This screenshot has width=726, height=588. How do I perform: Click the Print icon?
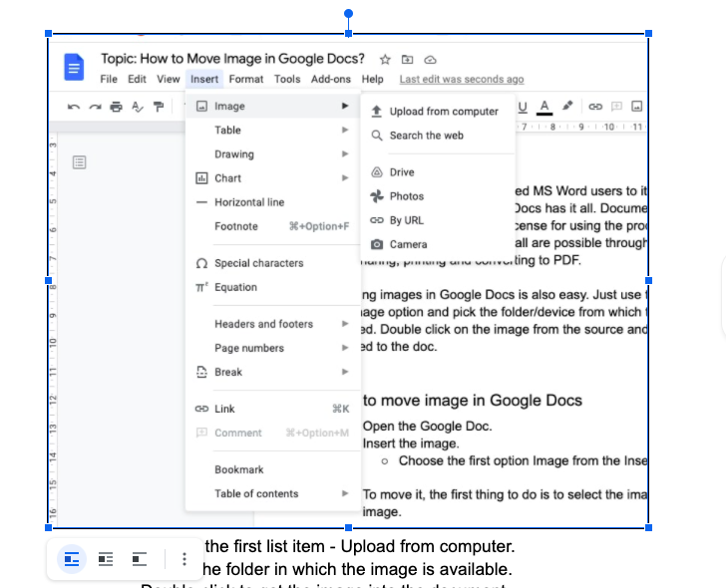coord(117,107)
